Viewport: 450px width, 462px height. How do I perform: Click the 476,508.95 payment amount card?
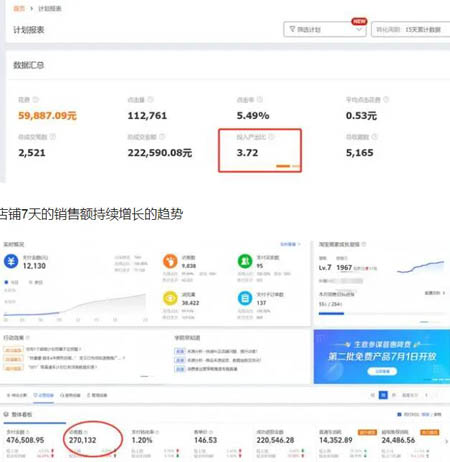pos(30,443)
